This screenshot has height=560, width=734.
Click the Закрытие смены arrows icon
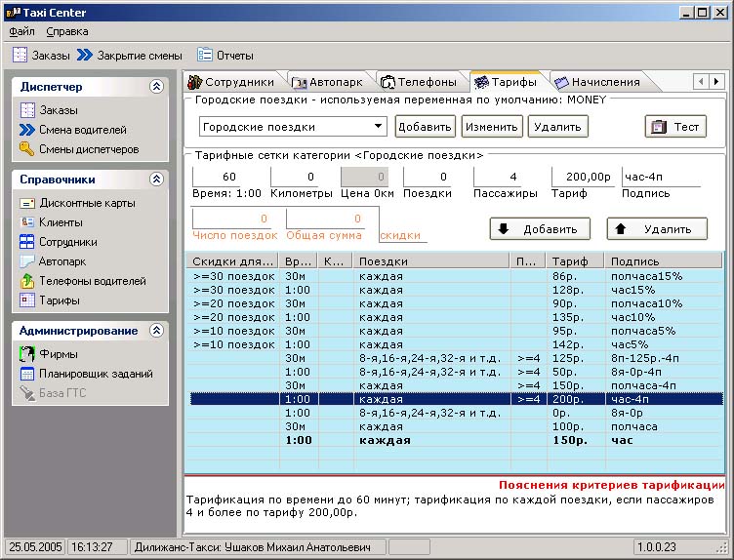[85, 56]
